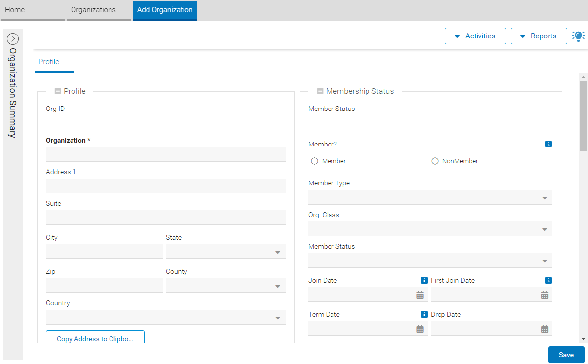This screenshot has width=588, height=364.
Task: Collapse the Membership Status section minus icon
Action: click(x=320, y=91)
